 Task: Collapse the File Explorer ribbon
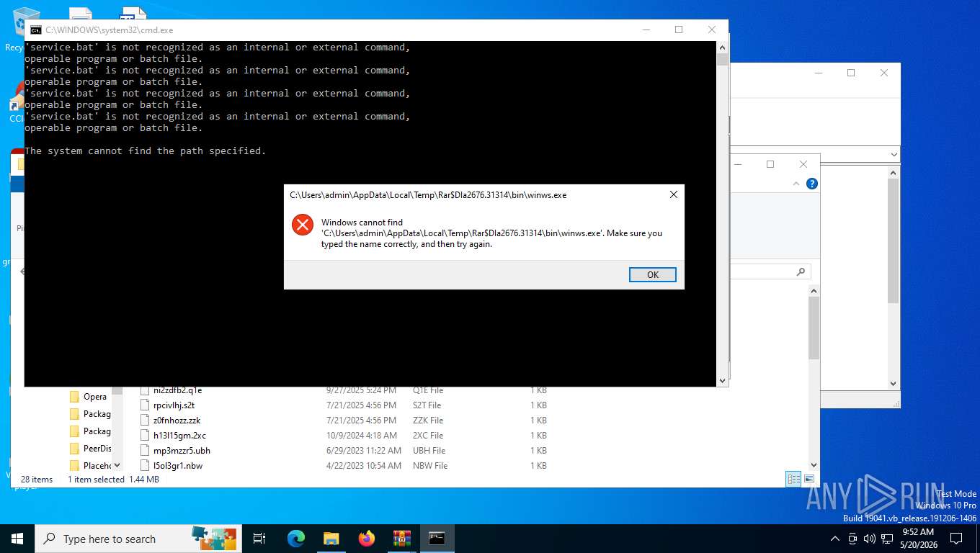[x=797, y=184]
